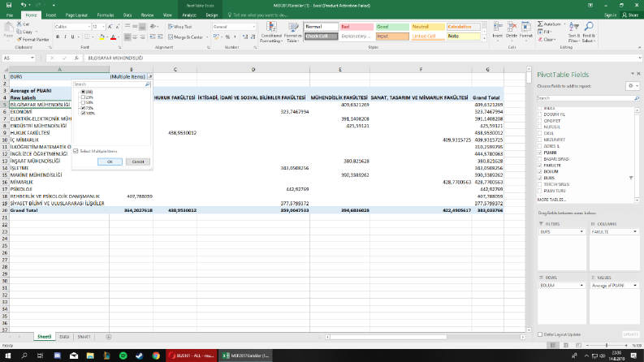This screenshot has height=362, width=644.
Task: Open the FAKULTE dropdown in Columns area
Action: (635, 232)
